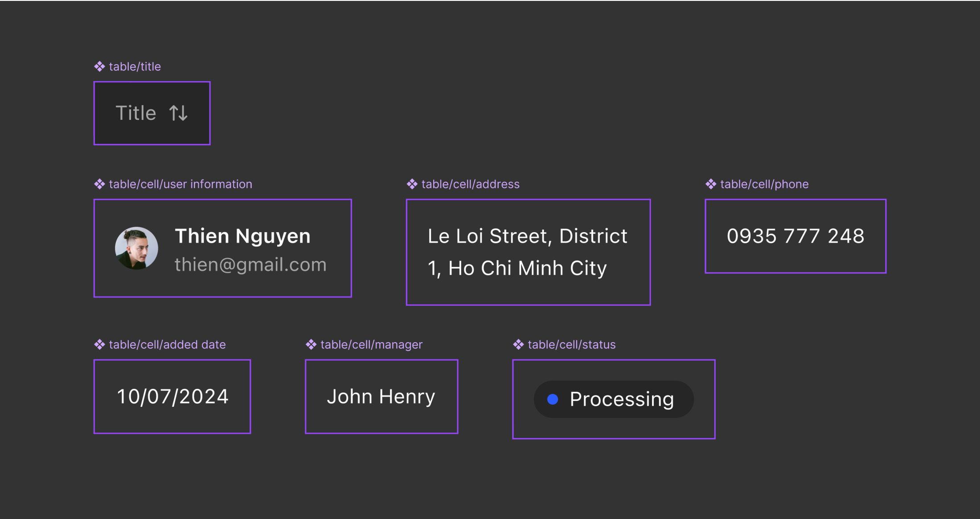The width and height of the screenshot is (980, 519).
Task: Click the blue status dot in Processing badge
Action: [553, 400]
